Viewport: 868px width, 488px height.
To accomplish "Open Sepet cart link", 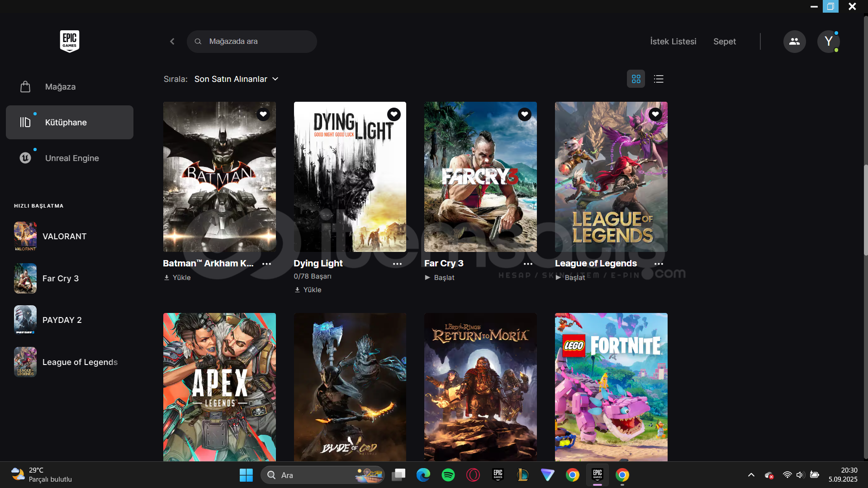I will click(x=725, y=42).
